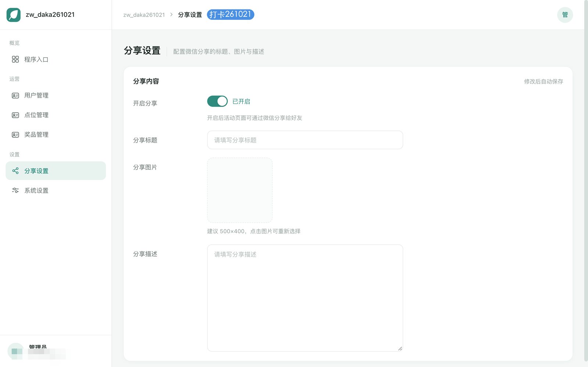Select 奖品管理 in the sidebar
588x367 pixels.
click(x=56, y=135)
